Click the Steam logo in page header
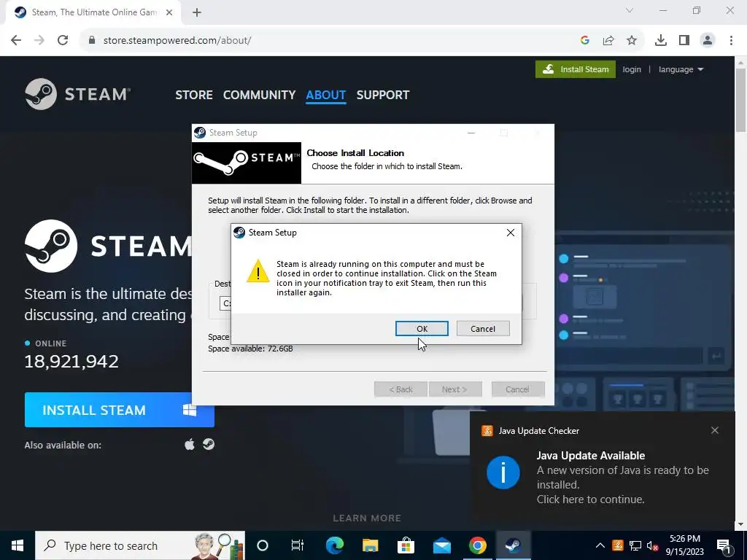Image resolution: width=747 pixels, height=560 pixels. point(77,94)
